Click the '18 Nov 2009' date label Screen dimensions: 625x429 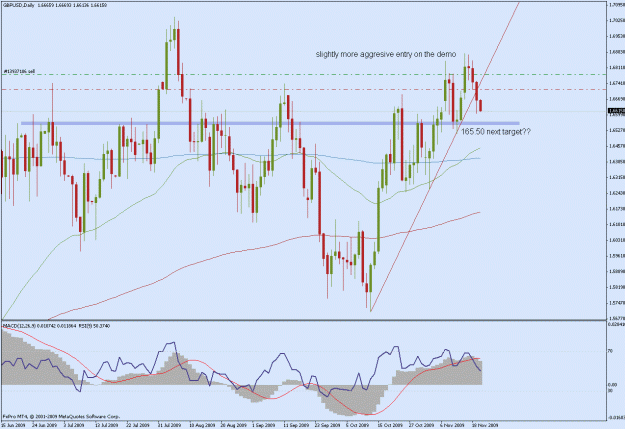point(484,425)
